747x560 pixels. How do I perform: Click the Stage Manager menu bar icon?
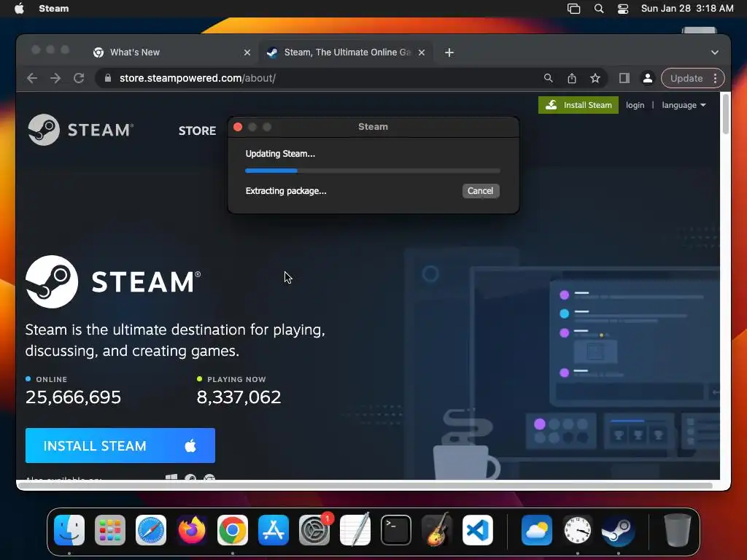pos(573,9)
